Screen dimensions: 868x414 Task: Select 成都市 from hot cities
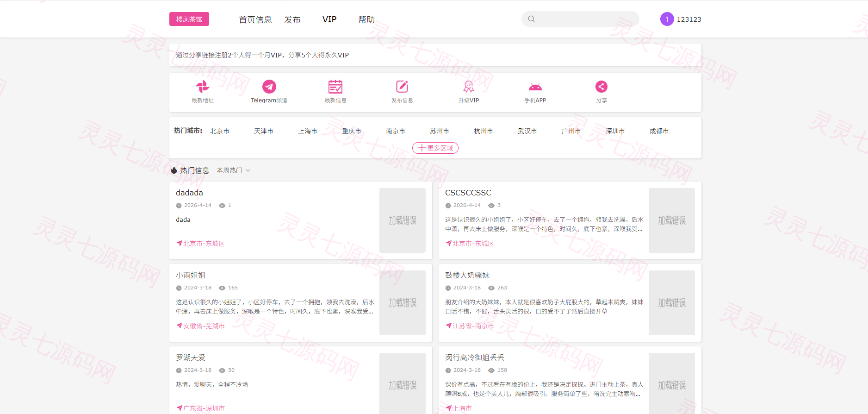point(659,131)
